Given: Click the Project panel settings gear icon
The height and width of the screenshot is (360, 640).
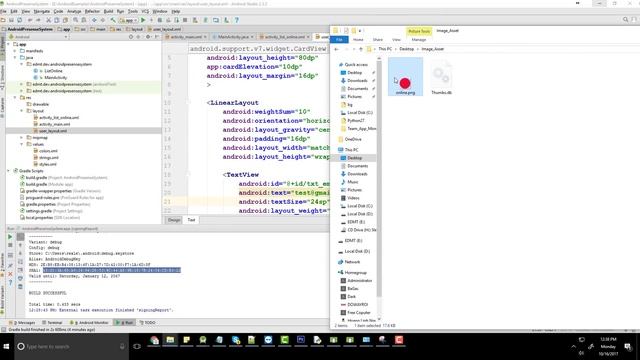Looking at the screenshot, I should click(148, 37).
